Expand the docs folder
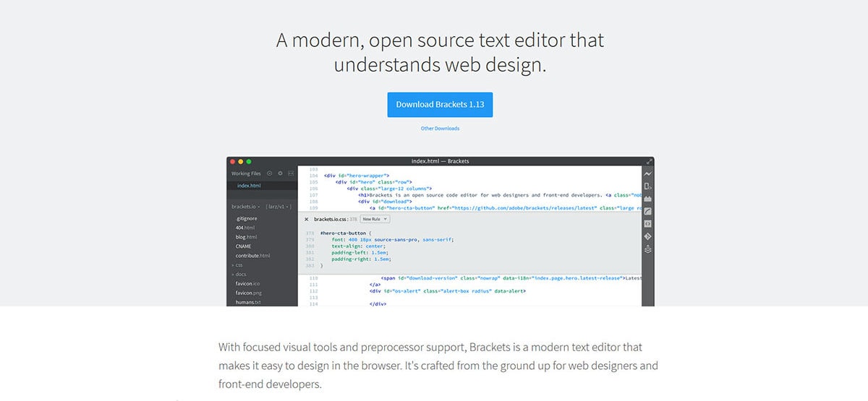Image resolution: width=868 pixels, height=401 pixels. (239, 275)
